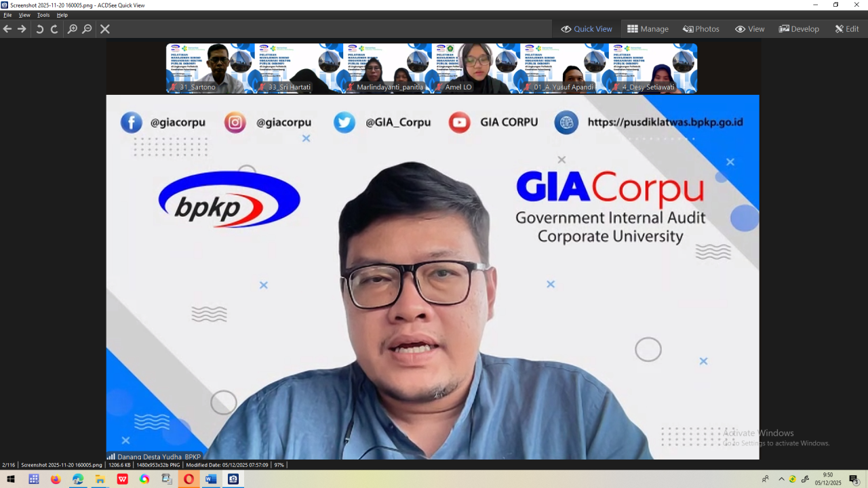
Task: Select the Quick View mode tab
Action: coord(586,29)
